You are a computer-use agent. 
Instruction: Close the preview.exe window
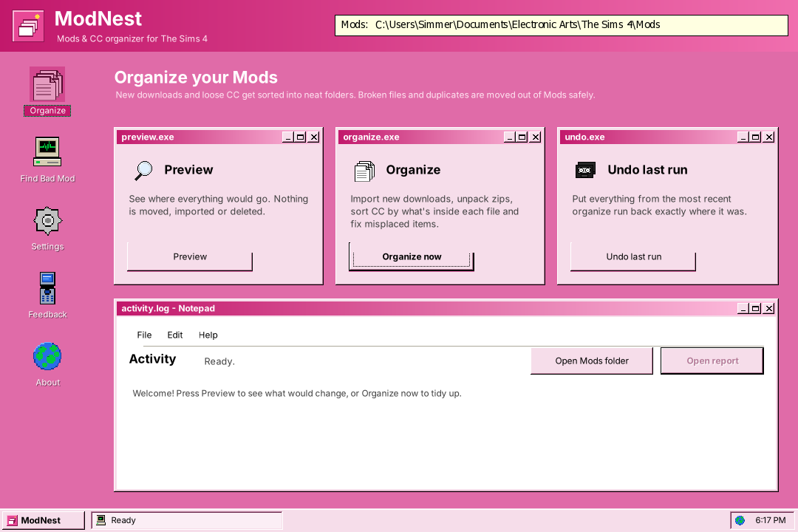(x=314, y=137)
